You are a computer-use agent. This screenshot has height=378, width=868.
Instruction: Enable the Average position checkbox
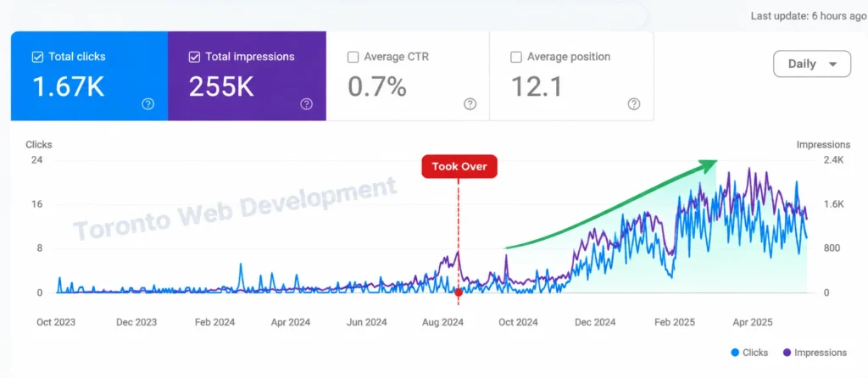tap(516, 57)
